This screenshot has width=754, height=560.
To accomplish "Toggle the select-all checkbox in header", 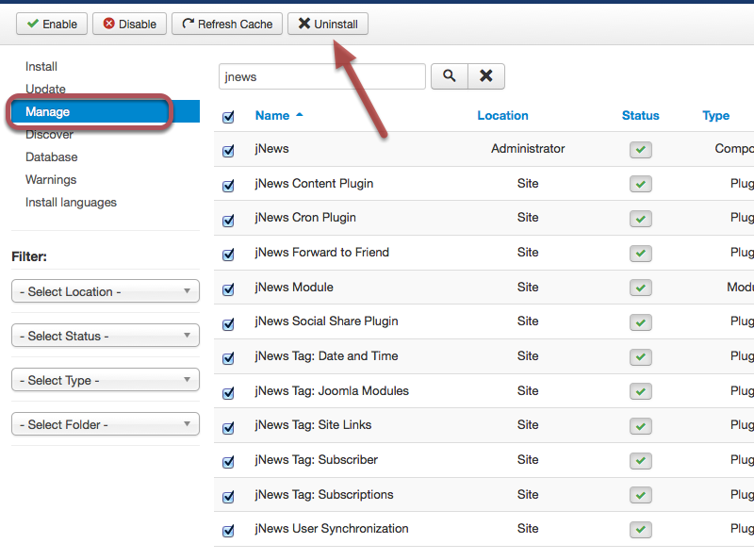I will (x=228, y=116).
